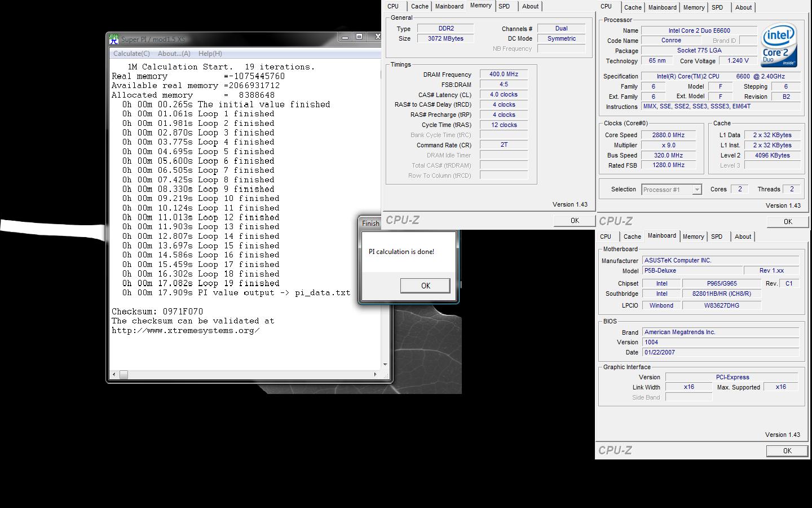Open the Help(H) menu in Super PI
Image resolution: width=812 pixels, height=508 pixels.
[x=210, y=54]
